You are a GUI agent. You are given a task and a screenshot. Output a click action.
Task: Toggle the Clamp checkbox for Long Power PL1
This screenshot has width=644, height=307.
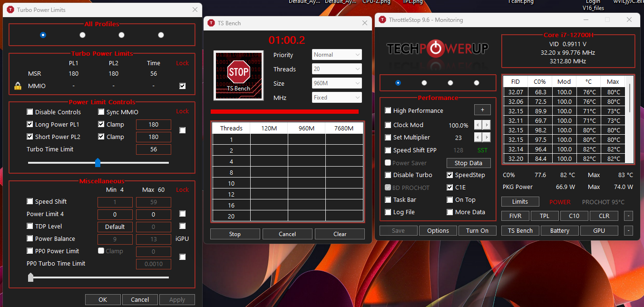[101, 124]
